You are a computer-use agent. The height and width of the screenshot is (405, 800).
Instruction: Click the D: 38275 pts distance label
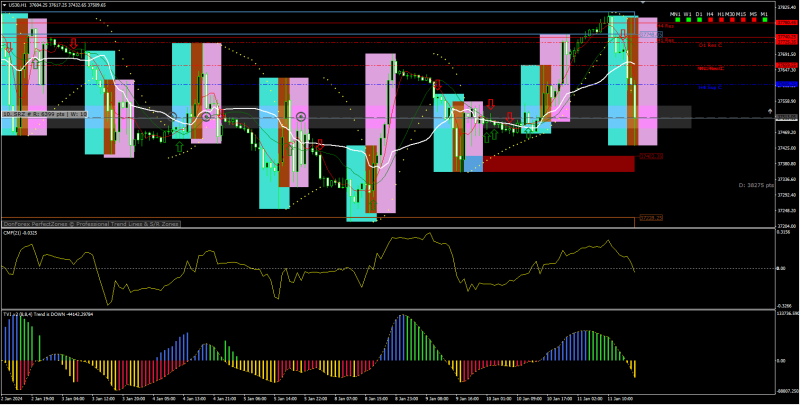coord(756,186)
